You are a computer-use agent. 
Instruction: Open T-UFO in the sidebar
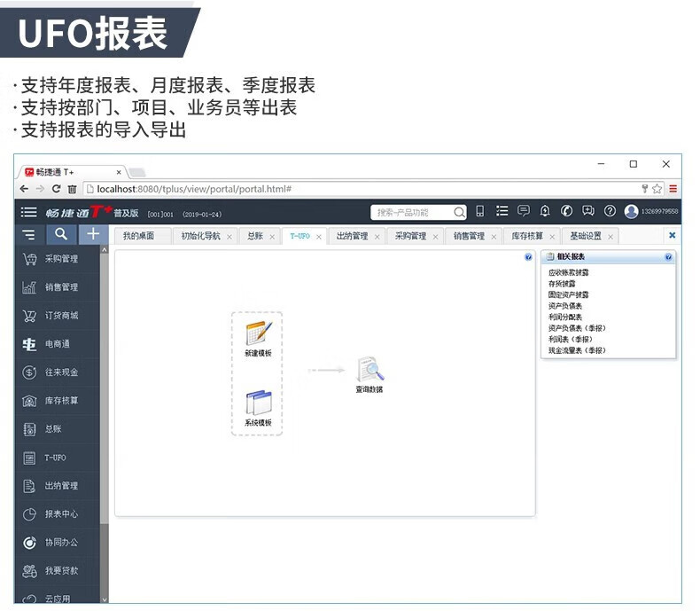tap(57, 458)
